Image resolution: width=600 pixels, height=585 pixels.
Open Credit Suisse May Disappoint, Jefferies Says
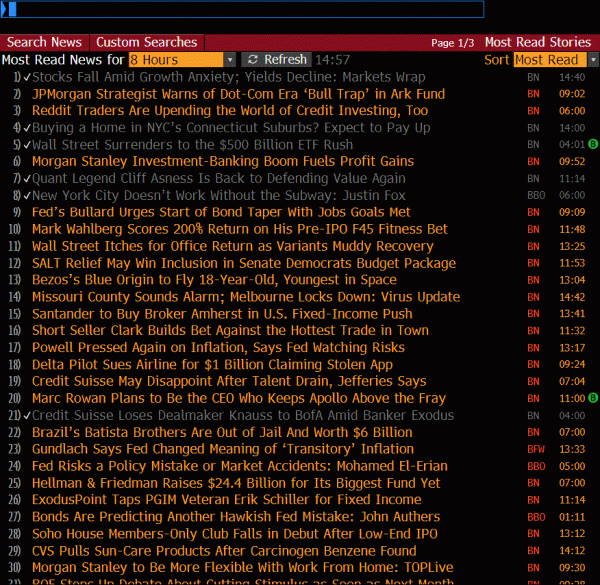229,381
